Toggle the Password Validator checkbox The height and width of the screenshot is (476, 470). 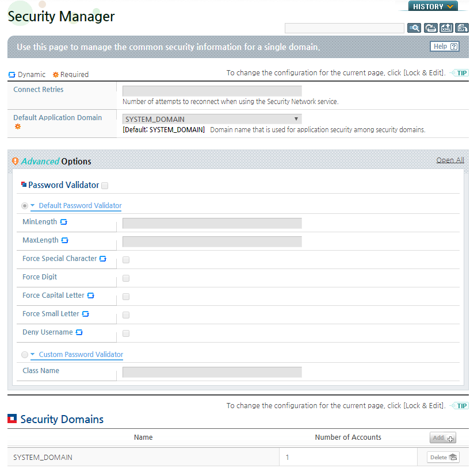(x=105, y=186)
